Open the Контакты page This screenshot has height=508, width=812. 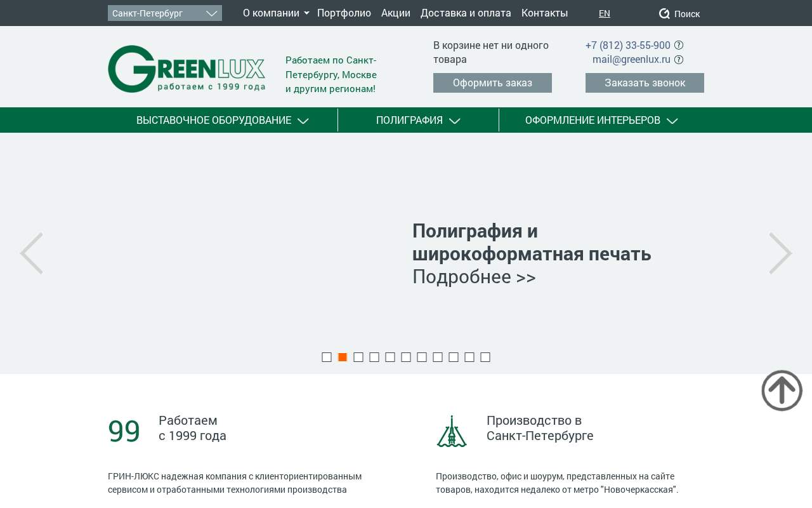click(x=544, y=13)
